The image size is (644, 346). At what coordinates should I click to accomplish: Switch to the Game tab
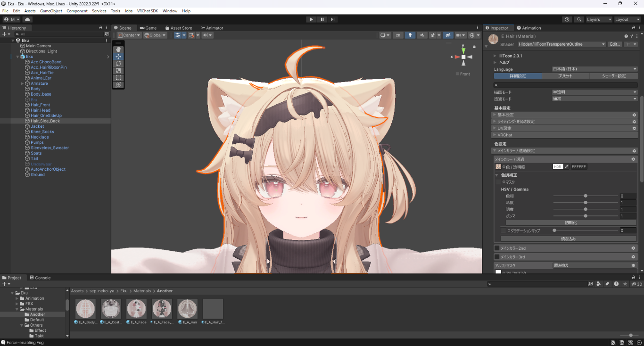[149, 27]
